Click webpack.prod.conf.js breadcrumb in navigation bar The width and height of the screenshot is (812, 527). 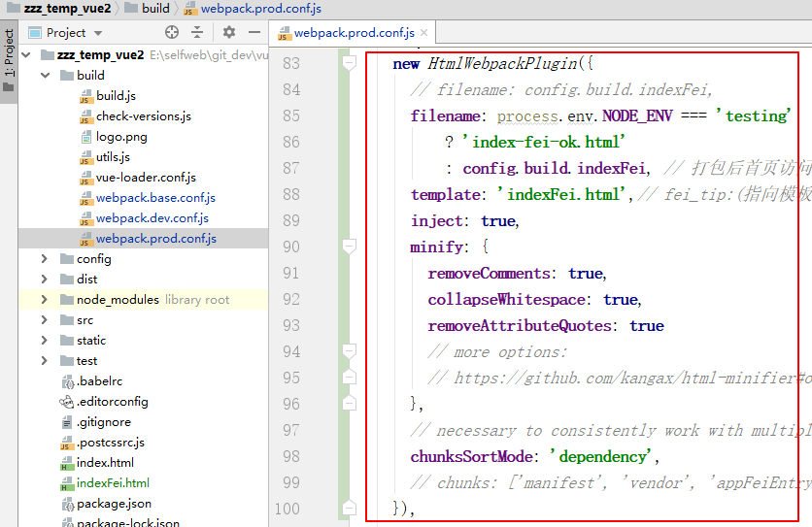254,9
